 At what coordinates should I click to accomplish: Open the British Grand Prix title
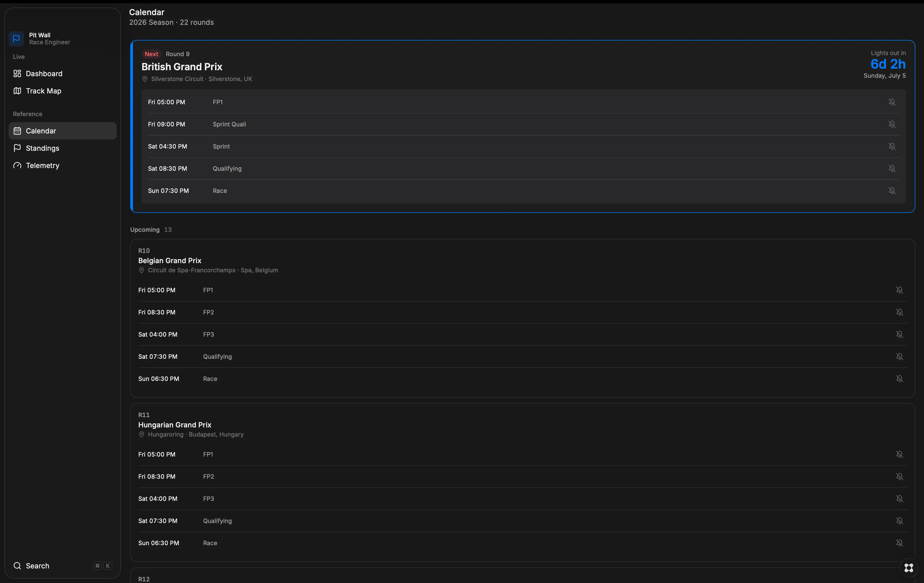182,67
